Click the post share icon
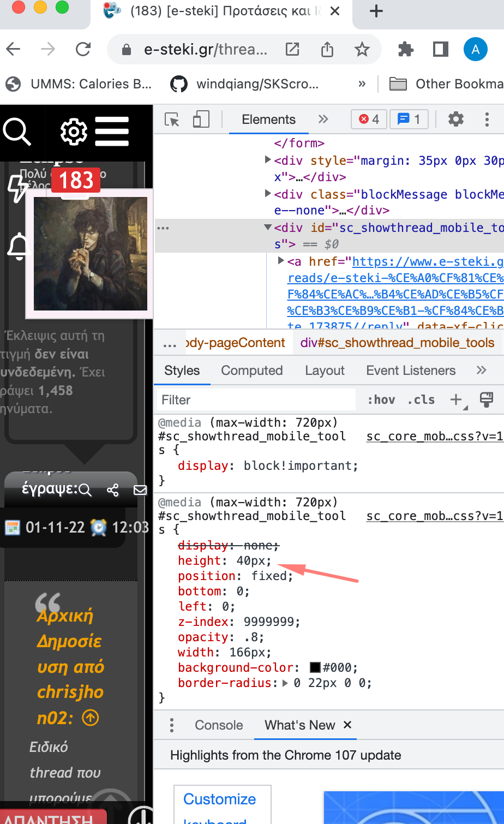504x824 pixels. coord(113,490)
